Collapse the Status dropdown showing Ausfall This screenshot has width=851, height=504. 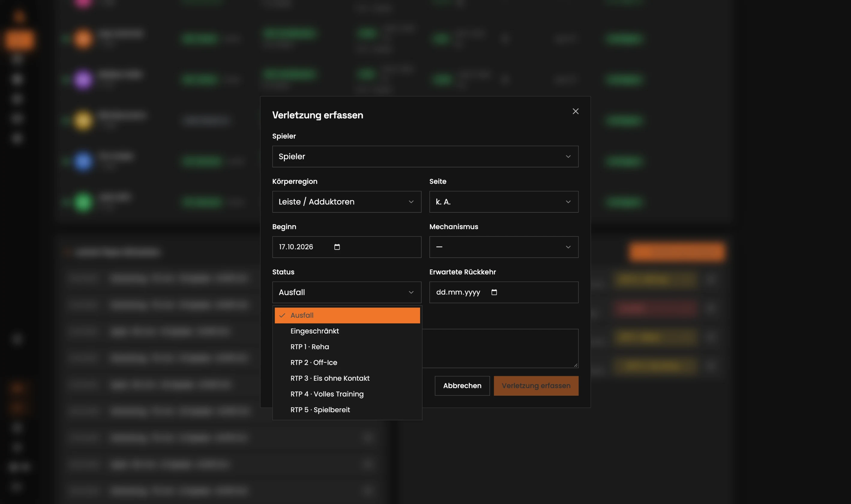tap(347, 292)
